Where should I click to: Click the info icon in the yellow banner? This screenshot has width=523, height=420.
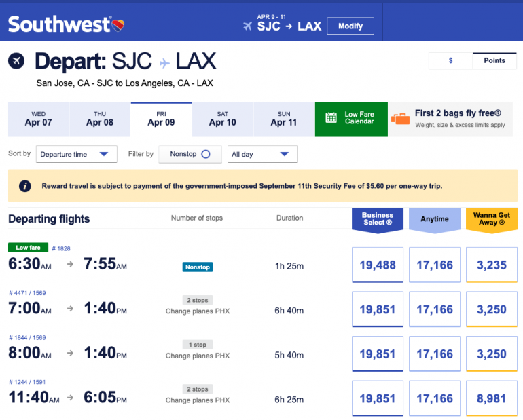coord(24,185)
